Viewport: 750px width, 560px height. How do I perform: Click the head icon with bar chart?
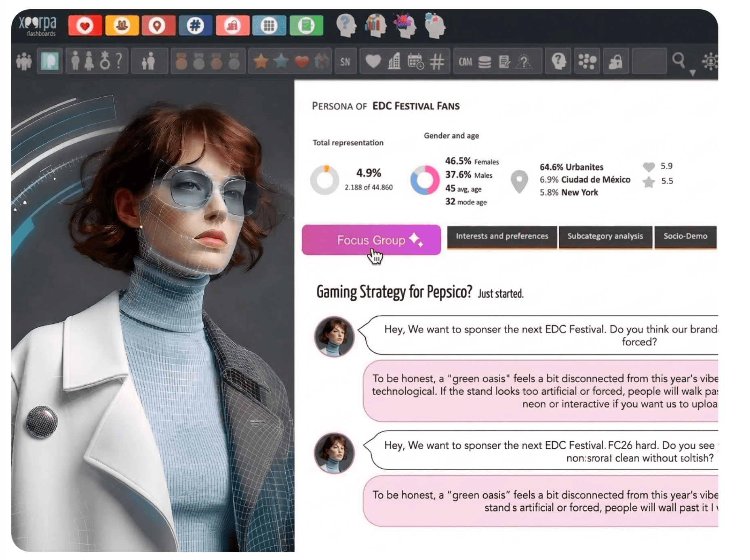(x=376, y=26)
